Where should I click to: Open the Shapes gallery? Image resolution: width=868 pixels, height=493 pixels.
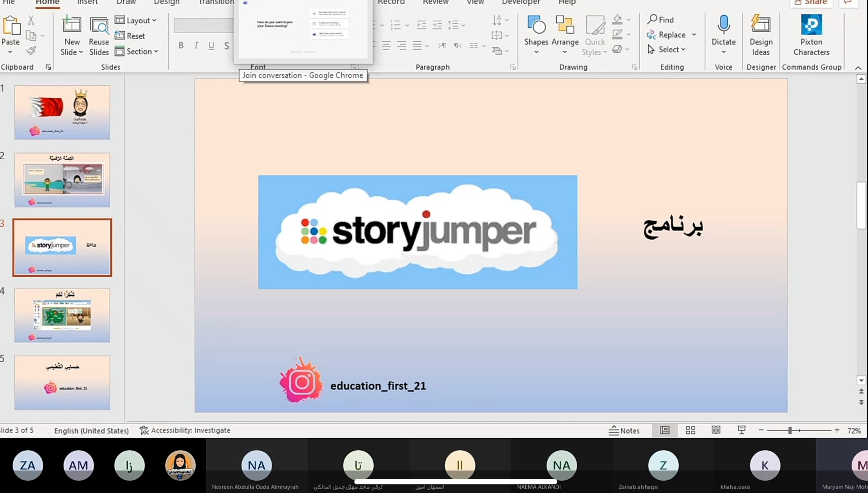pyautogui.click(x=536, y=36)
